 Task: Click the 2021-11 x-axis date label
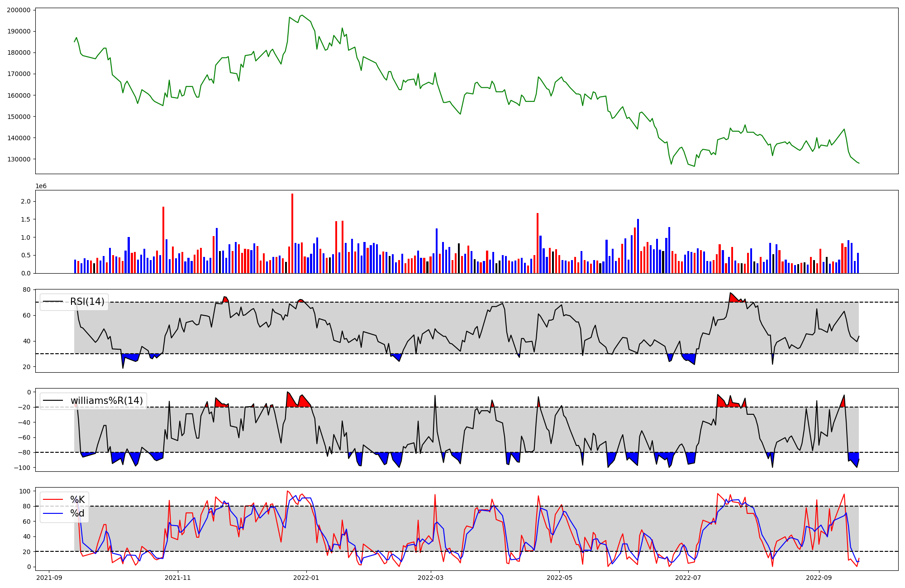pyautogui.click(x=178, y=578)
